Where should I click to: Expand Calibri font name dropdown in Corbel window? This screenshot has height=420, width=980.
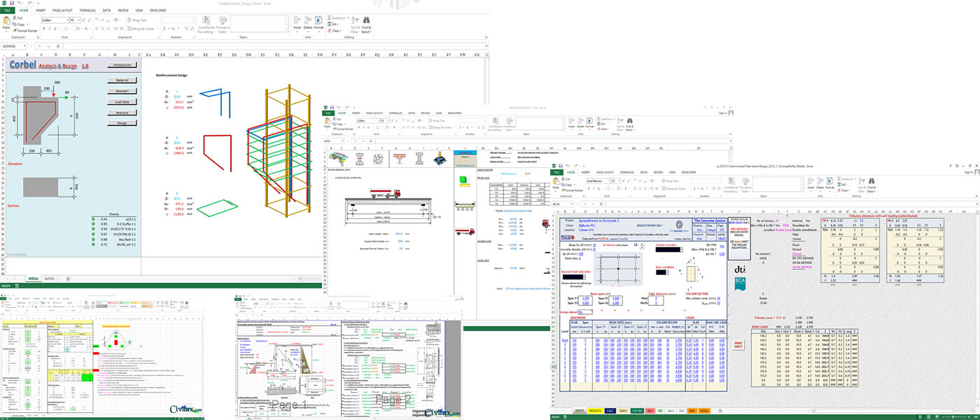coord(69,20)
